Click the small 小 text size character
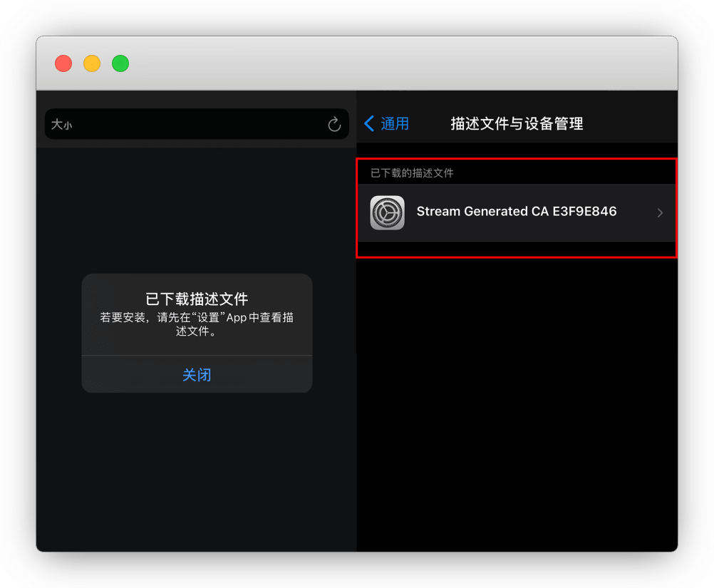This screenshot has height=588, width=714. click(68, 126)
